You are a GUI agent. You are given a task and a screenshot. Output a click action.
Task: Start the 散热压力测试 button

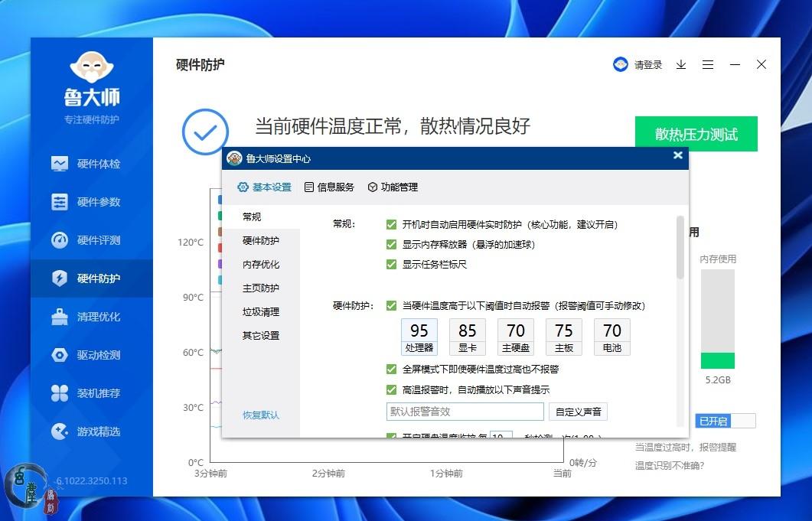tap(696, 134)
